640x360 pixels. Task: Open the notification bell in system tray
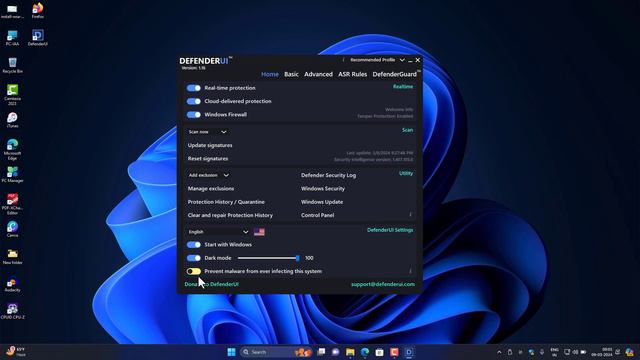click(x=618, y=352)
